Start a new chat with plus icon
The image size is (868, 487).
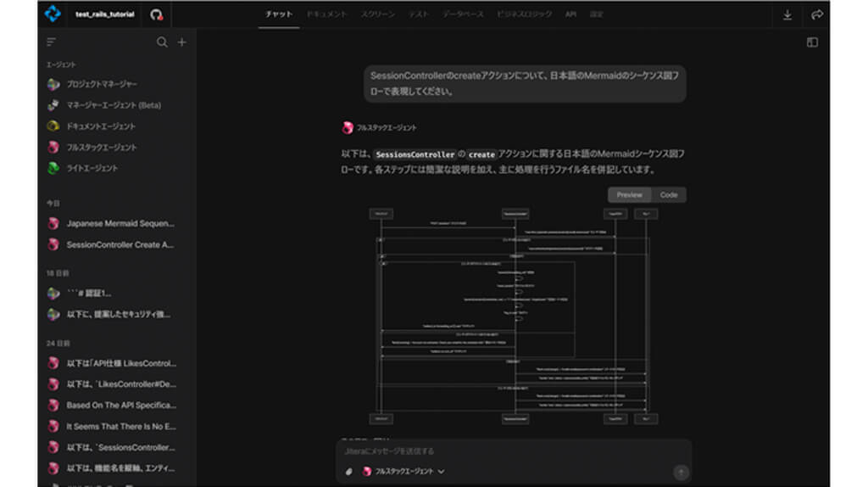[x=181, y=42]
